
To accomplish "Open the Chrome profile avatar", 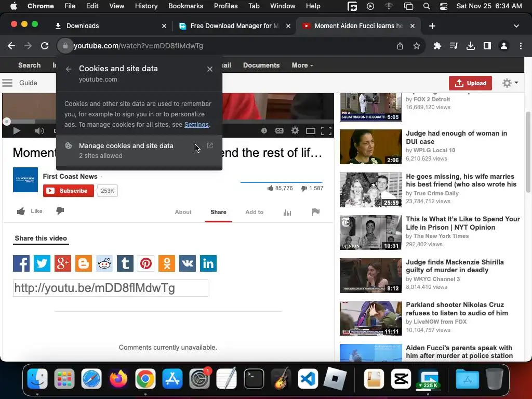I will (x=504, y=46).
